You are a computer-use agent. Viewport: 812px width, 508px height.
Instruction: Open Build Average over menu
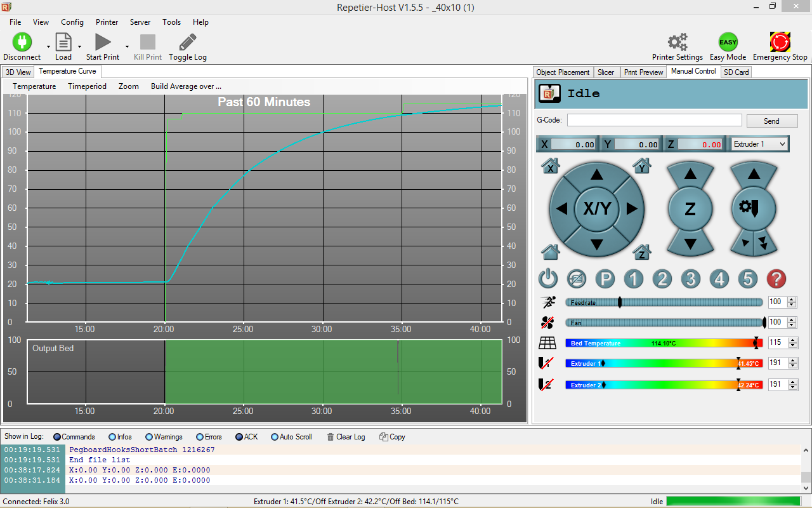click(187, 86)
